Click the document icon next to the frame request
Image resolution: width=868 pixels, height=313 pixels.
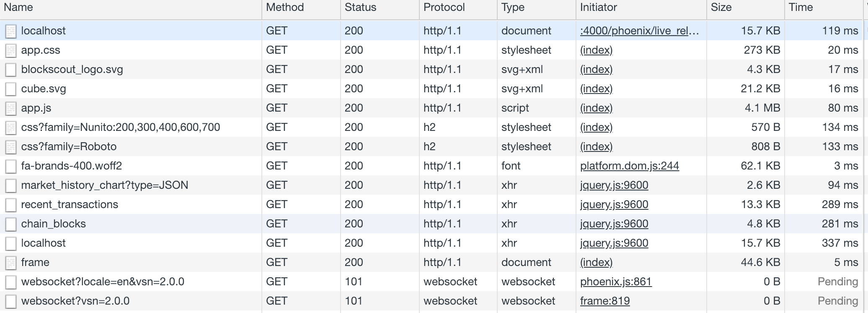pos(11,262)
